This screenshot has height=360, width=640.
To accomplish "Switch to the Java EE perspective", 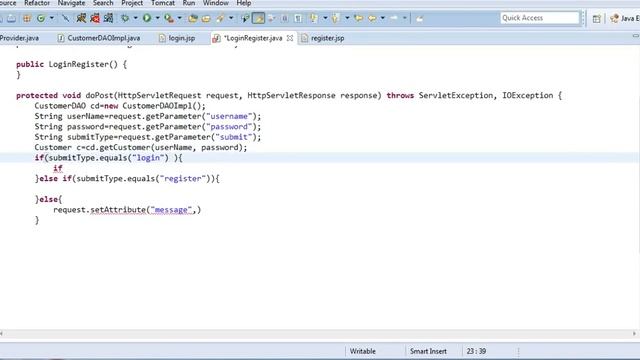I will coord(624,18).
